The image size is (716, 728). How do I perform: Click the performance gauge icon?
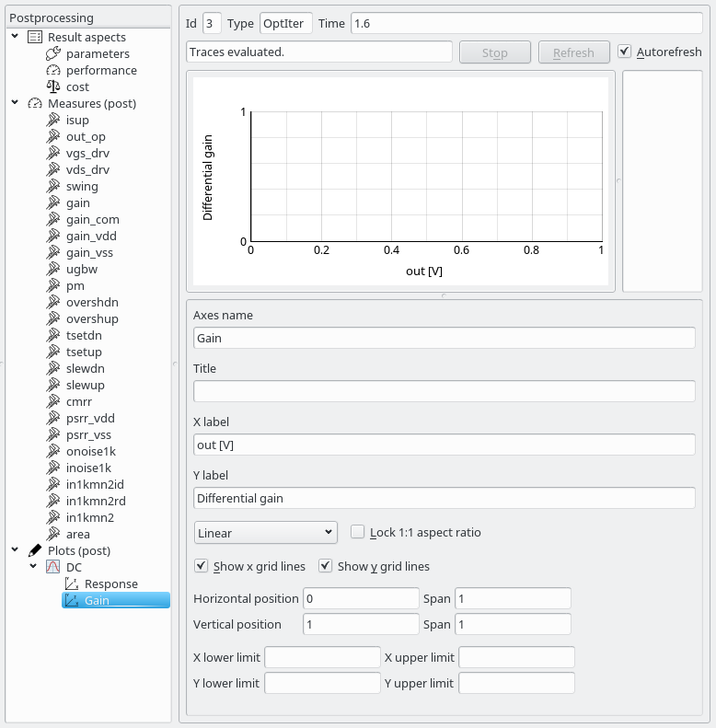(53, 71)
